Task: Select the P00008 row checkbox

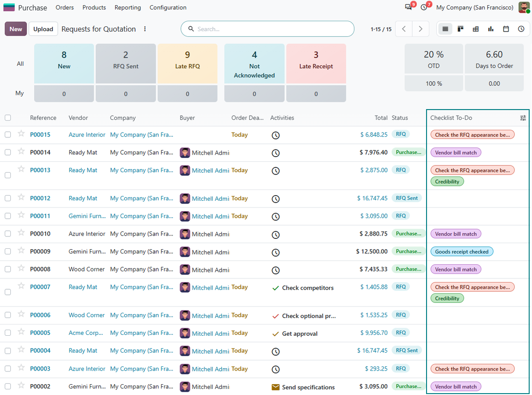Action: (x=8, y=269)
